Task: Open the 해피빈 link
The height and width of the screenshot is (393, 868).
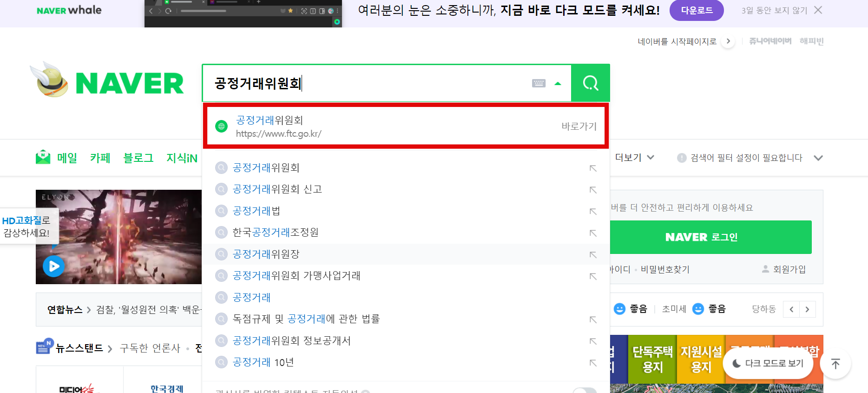Action: [x=811, y=41]
